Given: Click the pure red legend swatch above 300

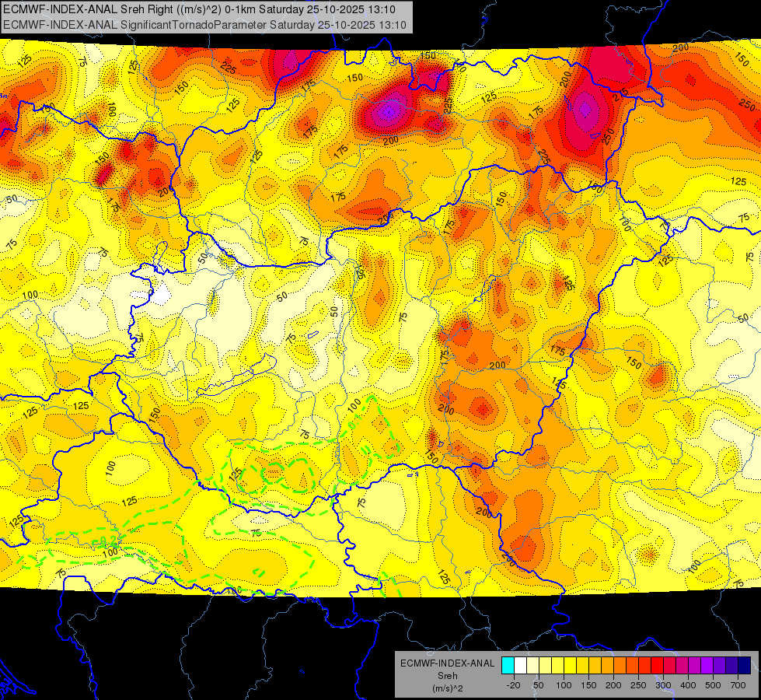Looking at the screenshot, I should click(x=657, y=665).
